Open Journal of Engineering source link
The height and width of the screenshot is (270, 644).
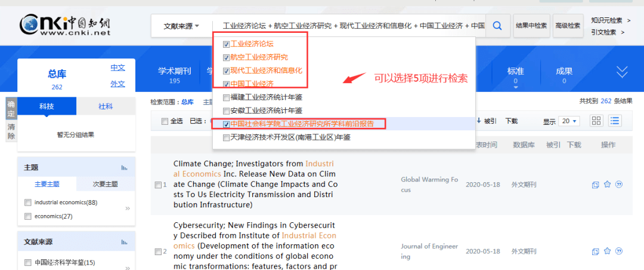click(x=429, y=251)
